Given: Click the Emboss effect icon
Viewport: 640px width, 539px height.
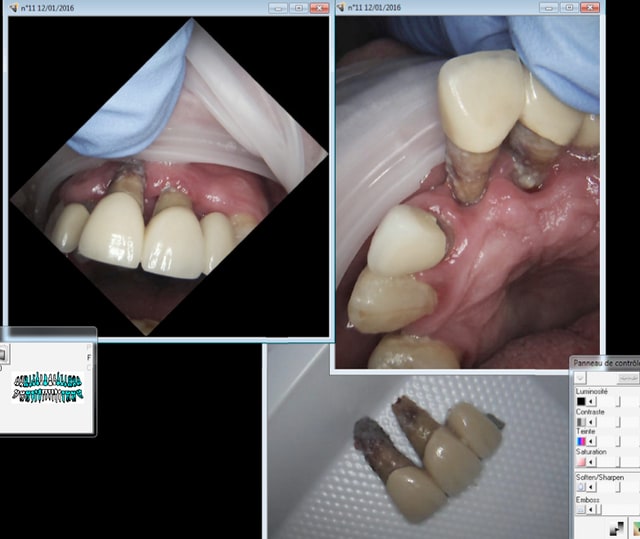Looking at the screenshot, I should pos(581,508).
